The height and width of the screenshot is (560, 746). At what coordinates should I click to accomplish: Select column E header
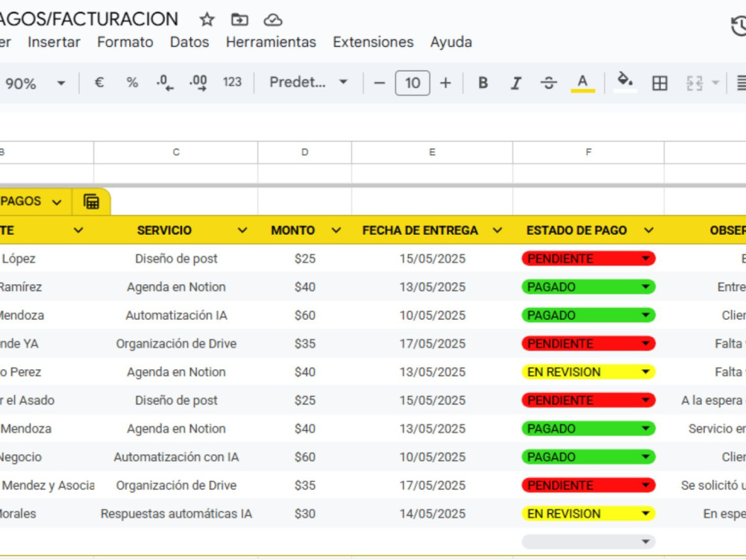(432, 152)
